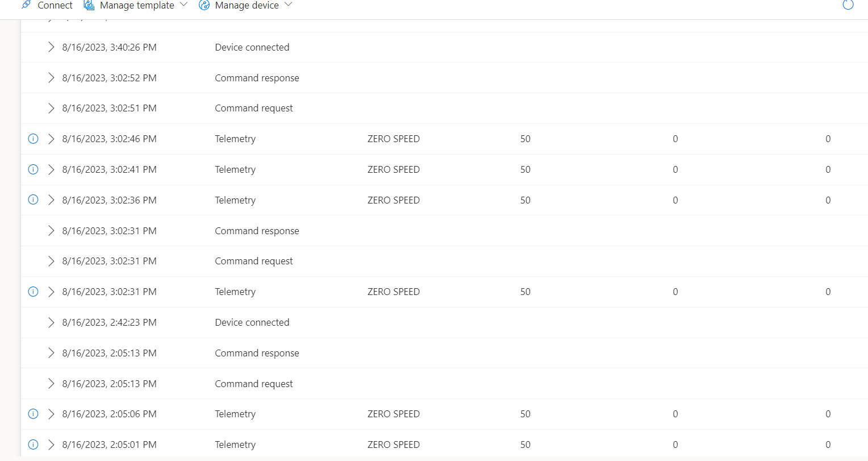Expand the 2:42:23 PM Device connected row
This screenshot has width=868, height=461.
tap(51, 322)
